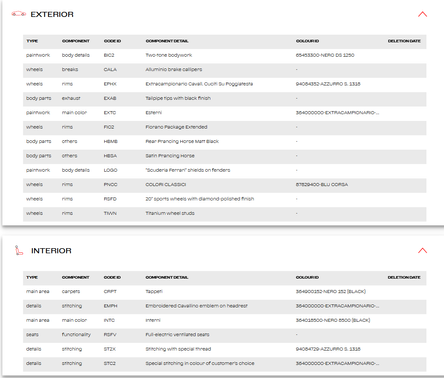Image resolution: width=444 pixels, height=378 pixels.
Task: Click Interior TYPE column header
Action: [32, 277]
